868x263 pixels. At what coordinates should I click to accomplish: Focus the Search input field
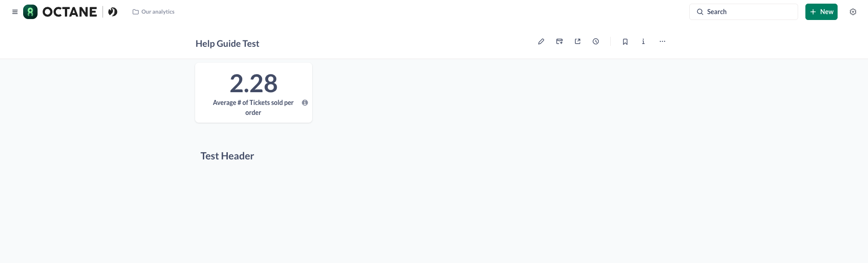(x=749, y=12)
